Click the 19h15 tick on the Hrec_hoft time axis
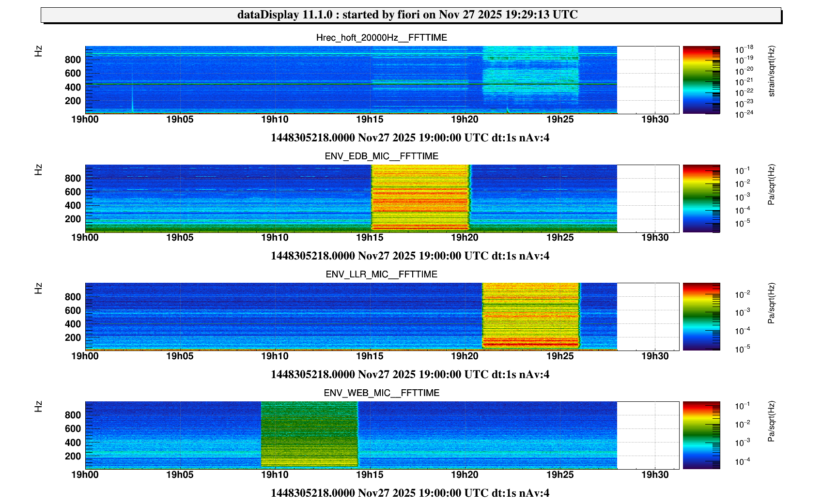Viewport: 822px width, 504px height. tap(370, 120)
